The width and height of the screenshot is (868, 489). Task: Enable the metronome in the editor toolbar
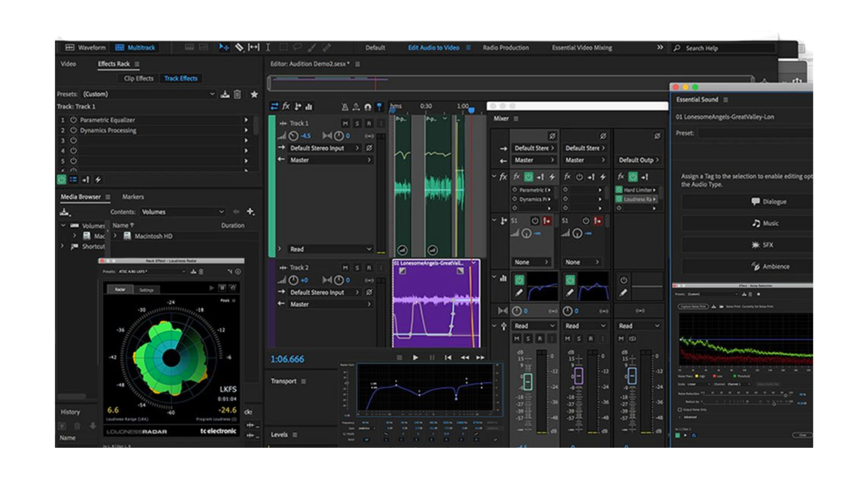point(346,107)
